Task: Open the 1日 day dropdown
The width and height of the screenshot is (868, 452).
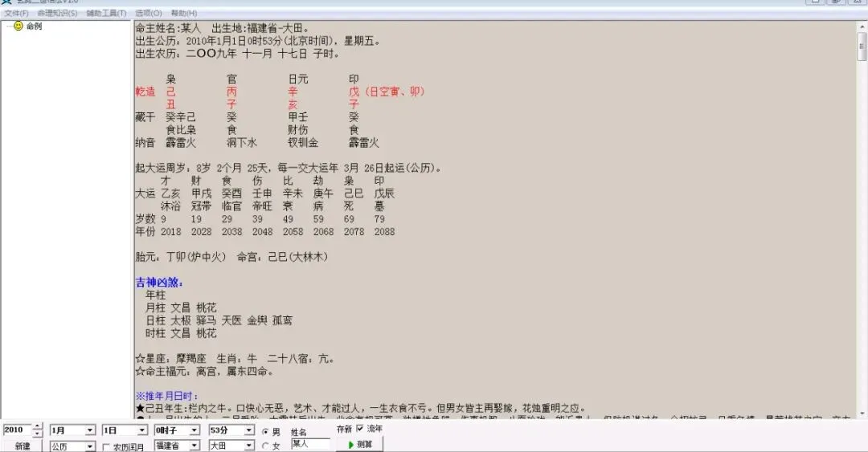Action: pyautogui.click(x=142, y=430)
